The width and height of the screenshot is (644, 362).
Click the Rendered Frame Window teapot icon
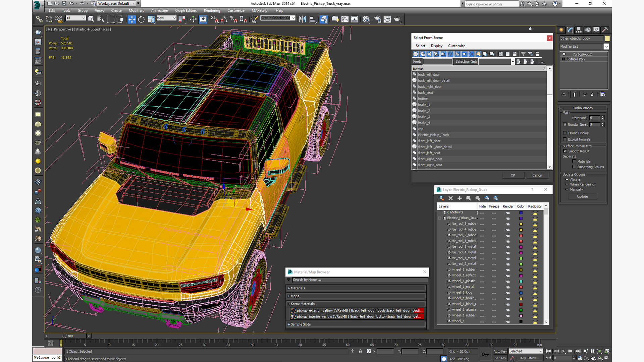387,19
